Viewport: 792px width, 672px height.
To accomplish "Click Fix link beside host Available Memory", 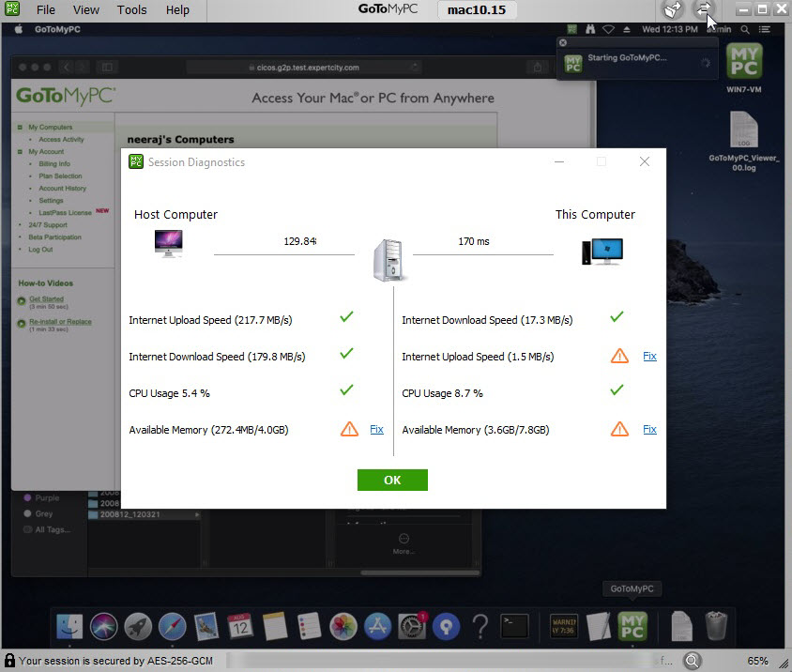I will (376, 429).
